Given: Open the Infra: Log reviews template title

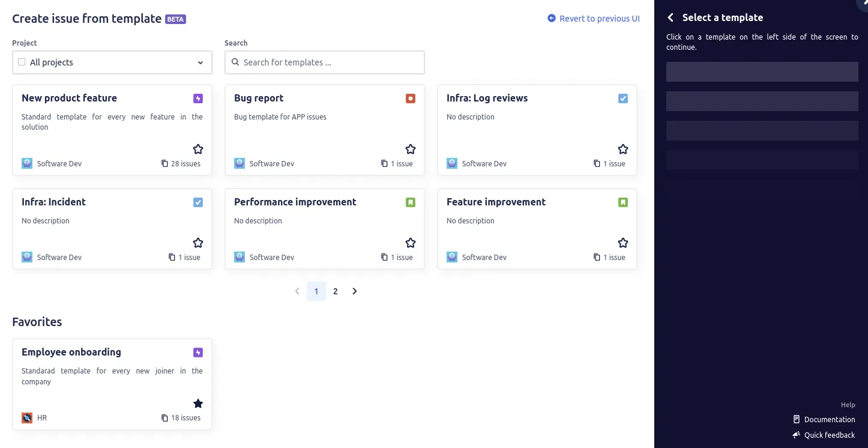Looking at the screenshot, I should click(x=487, y=98).
